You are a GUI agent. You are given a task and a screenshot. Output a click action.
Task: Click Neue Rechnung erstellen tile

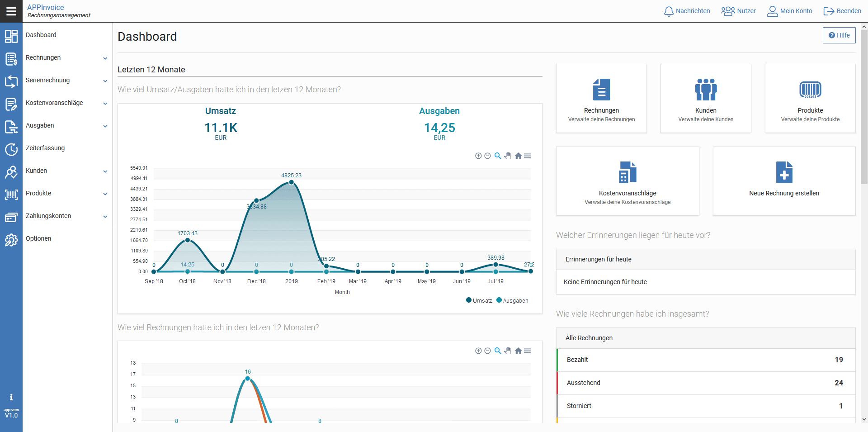point(784,181)
